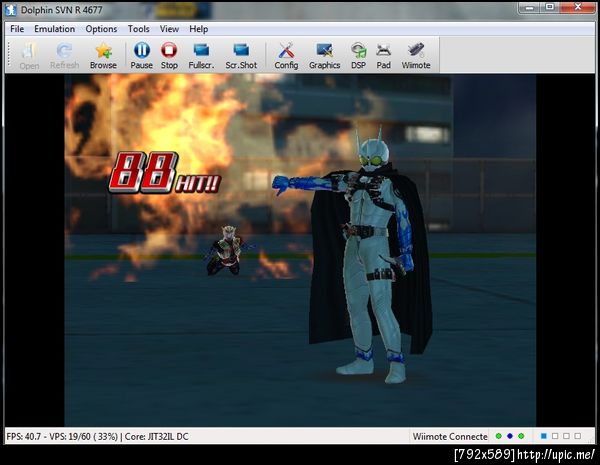The width and height of the screenshot is (600, 465).
Task: Maximize the Dolphin window
Action: click(x=550, y=8)
